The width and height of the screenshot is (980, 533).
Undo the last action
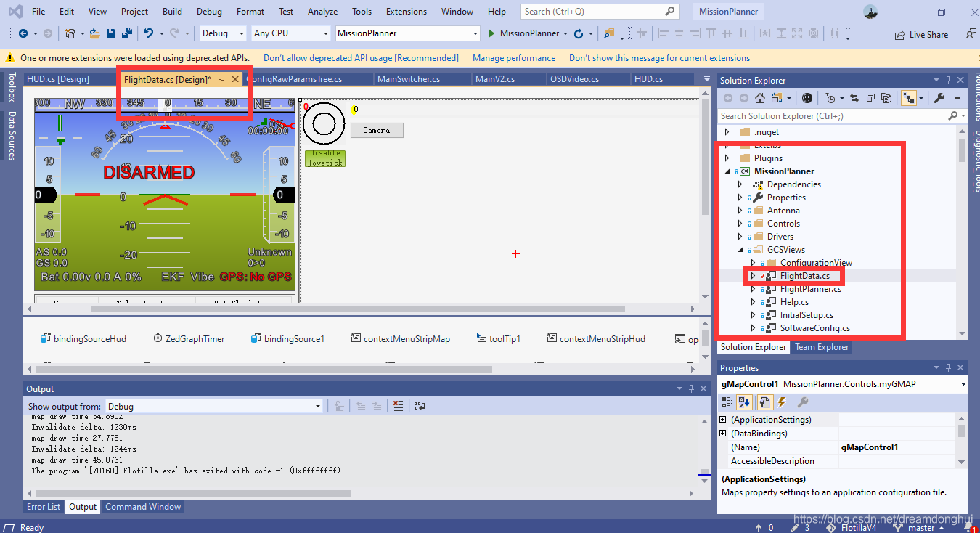tap(148, 33)
